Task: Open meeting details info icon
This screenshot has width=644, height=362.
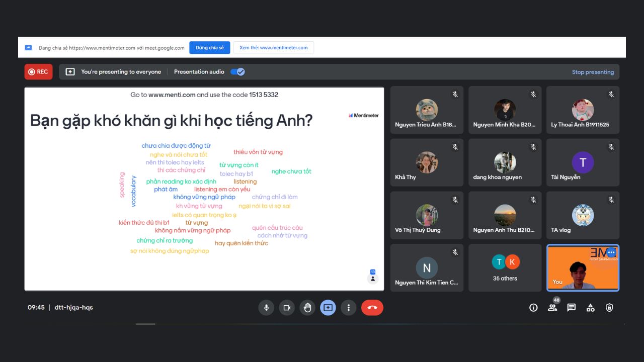Action: (533, 308)
